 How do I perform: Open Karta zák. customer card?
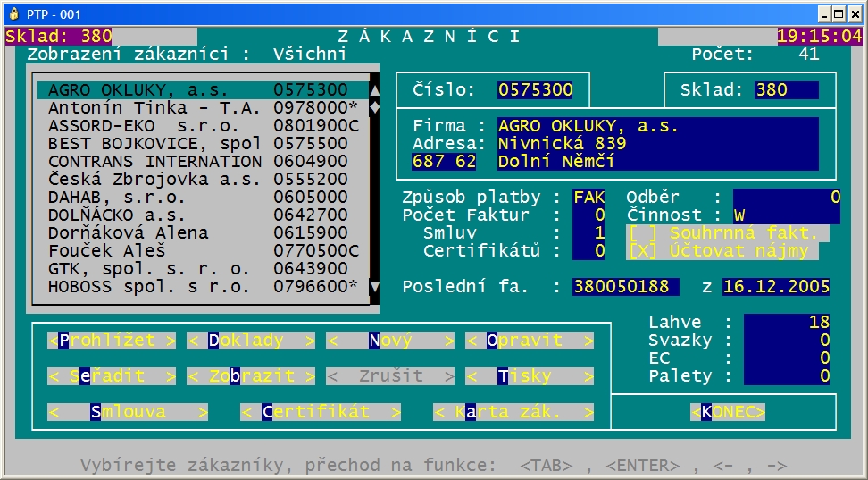(x=513, y=412)
